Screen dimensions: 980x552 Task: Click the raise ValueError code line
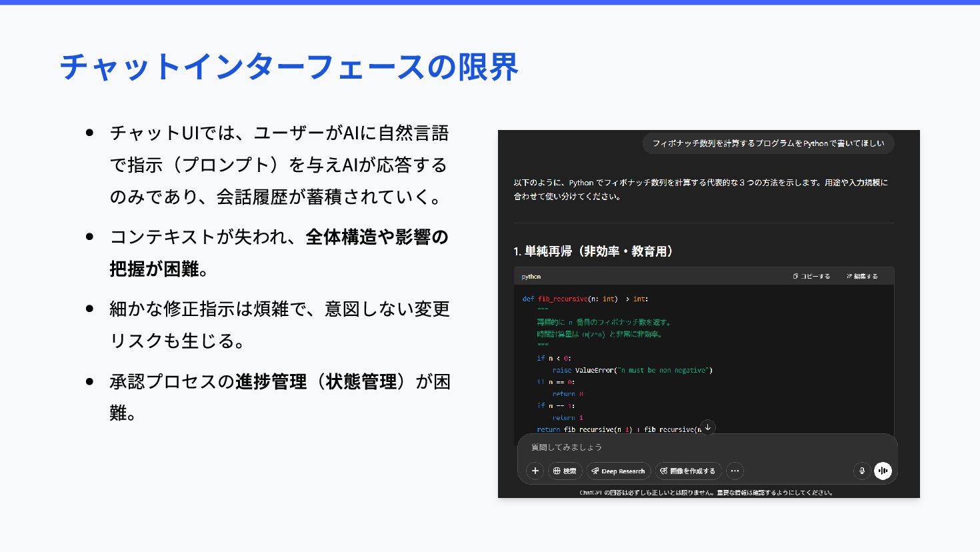pos(633,370)
